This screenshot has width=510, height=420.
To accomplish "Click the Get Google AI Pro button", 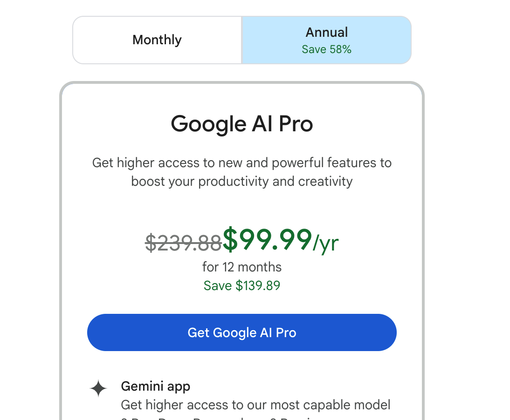I will tap(241, 332).
